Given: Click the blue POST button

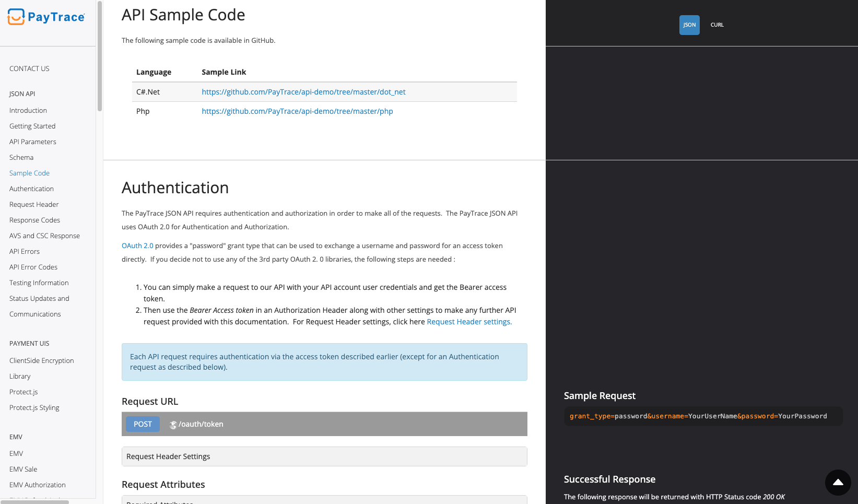Looking at the screenshot, I should tap(142, 424).
